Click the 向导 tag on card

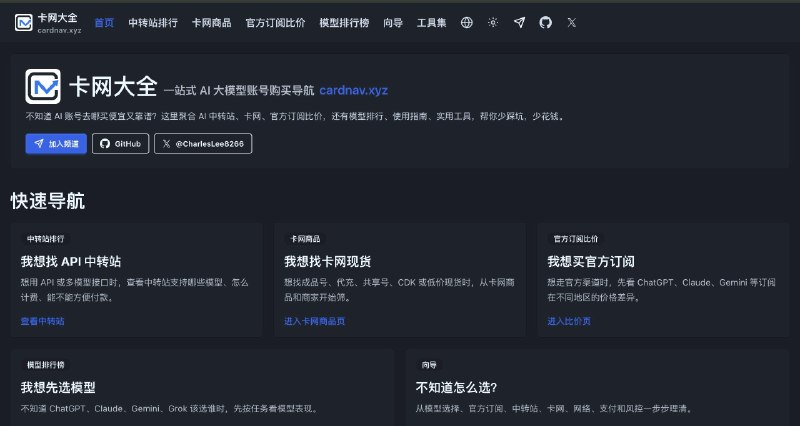pos(429,365)
